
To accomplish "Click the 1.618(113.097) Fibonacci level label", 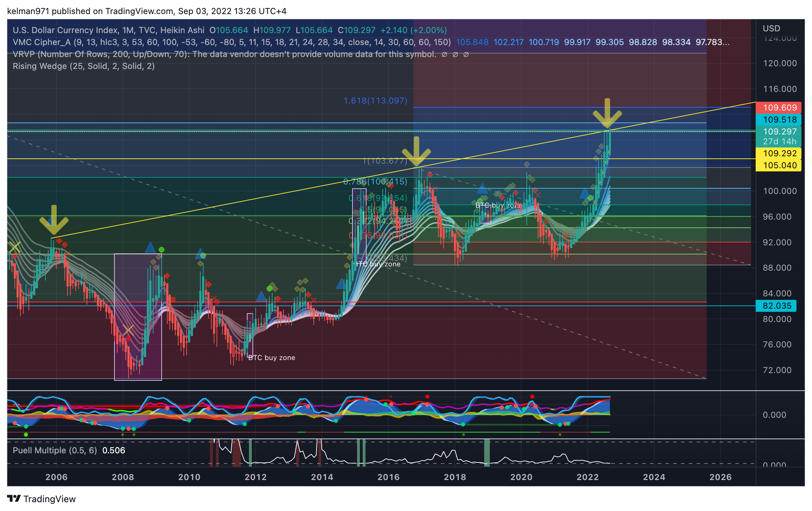I will click(375, 101).
